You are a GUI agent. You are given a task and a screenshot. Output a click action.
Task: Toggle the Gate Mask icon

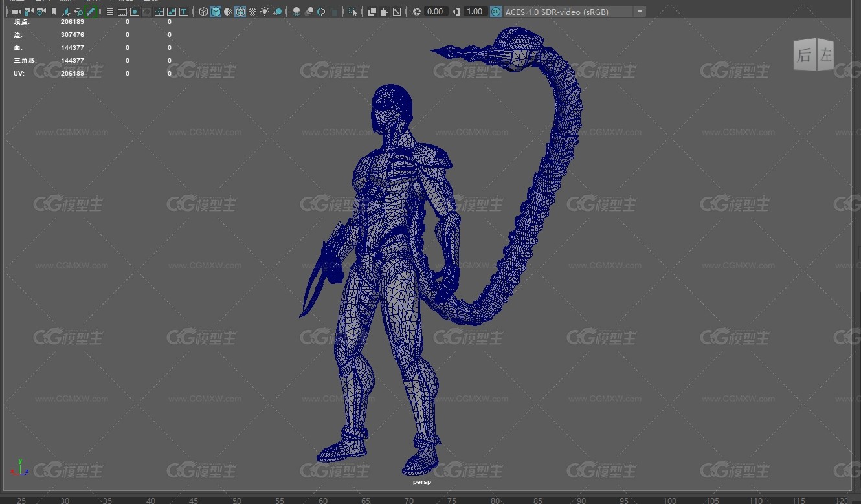click(x=147, y=12)
